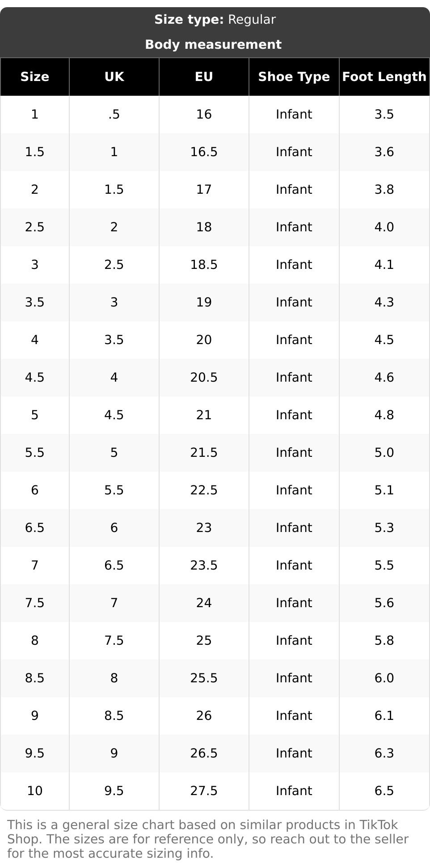
Task: Click the Foot Length 5.8 cell
Action: (384, 640)
